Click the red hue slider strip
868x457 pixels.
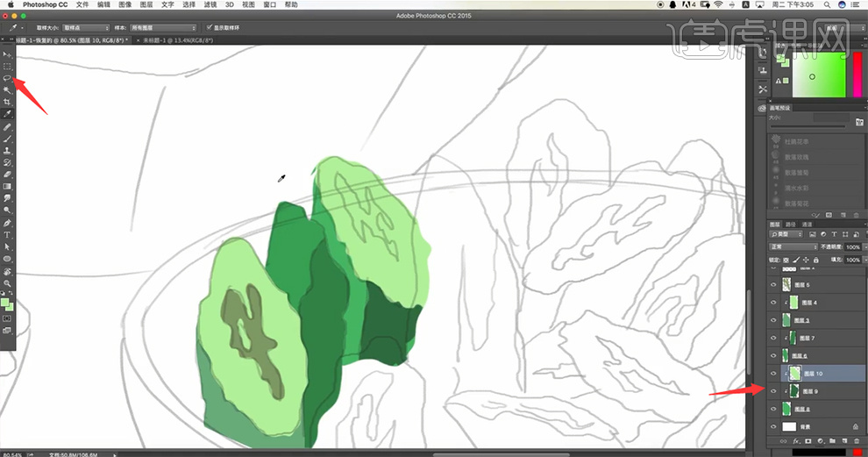857,75
